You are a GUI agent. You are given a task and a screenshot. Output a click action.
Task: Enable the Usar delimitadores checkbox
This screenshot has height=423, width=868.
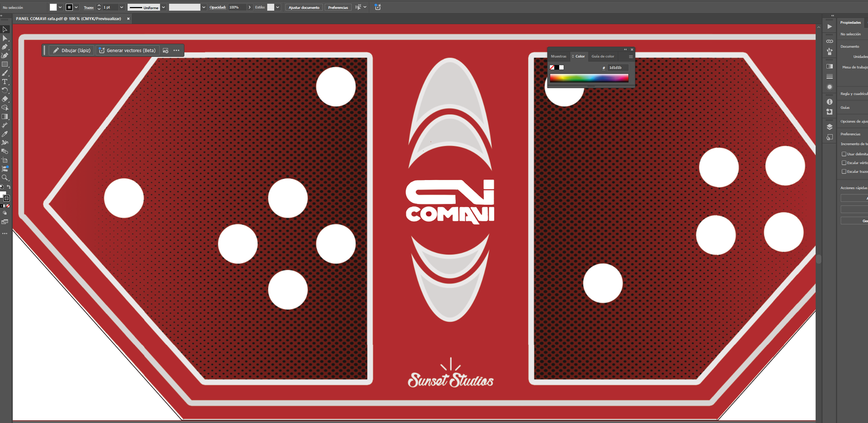point(844,154)
